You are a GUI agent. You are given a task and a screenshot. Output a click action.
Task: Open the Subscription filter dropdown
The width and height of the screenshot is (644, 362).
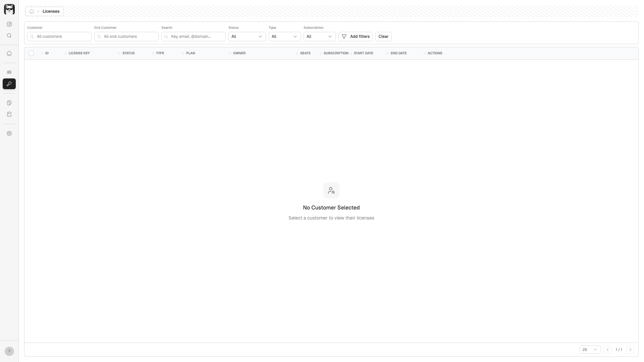point(319,37)
